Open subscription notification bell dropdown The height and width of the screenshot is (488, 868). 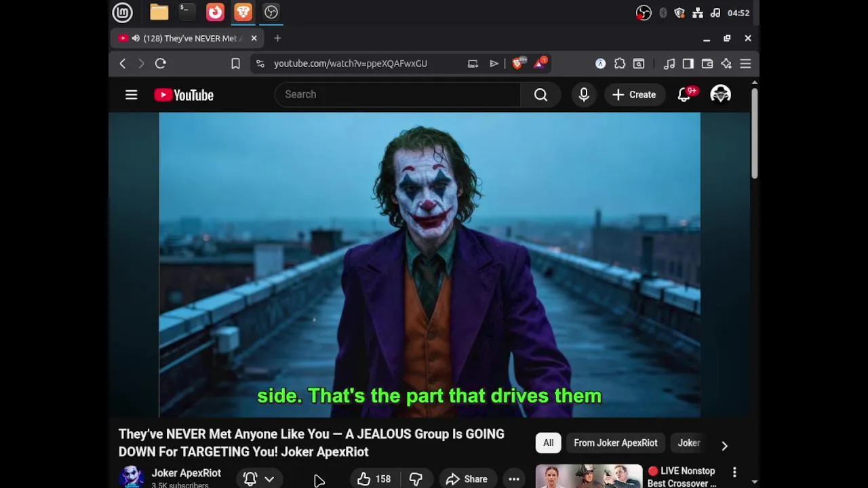pos(258,479)
